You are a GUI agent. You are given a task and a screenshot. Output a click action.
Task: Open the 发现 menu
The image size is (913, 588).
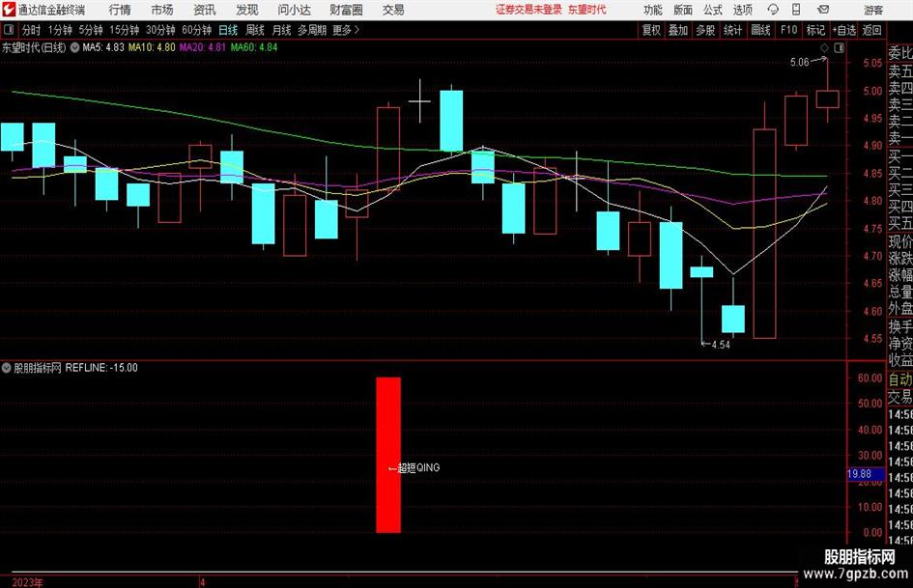247,10
